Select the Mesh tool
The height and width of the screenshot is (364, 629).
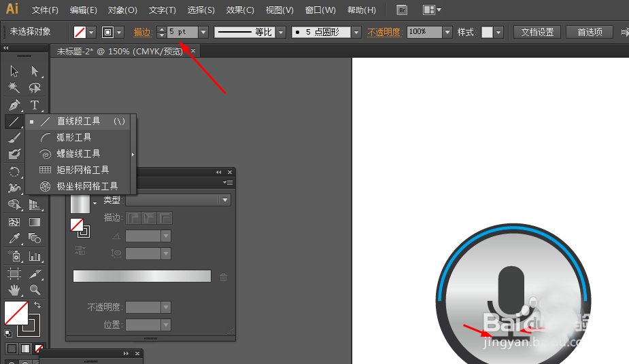click(x=14, y=222)
